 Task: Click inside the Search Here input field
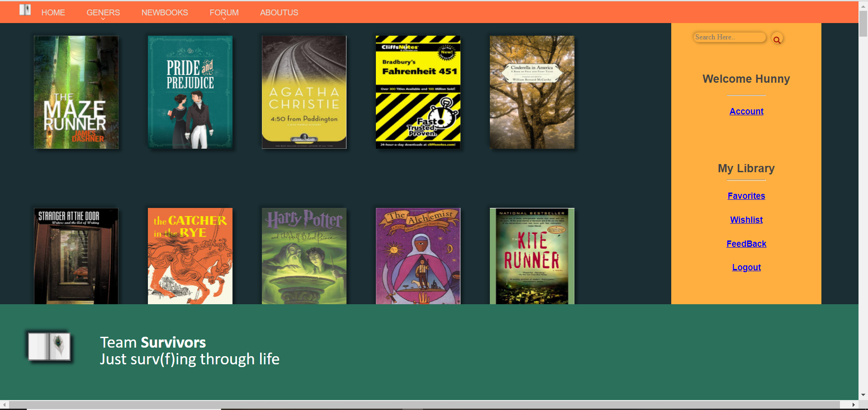coord(729,37)
